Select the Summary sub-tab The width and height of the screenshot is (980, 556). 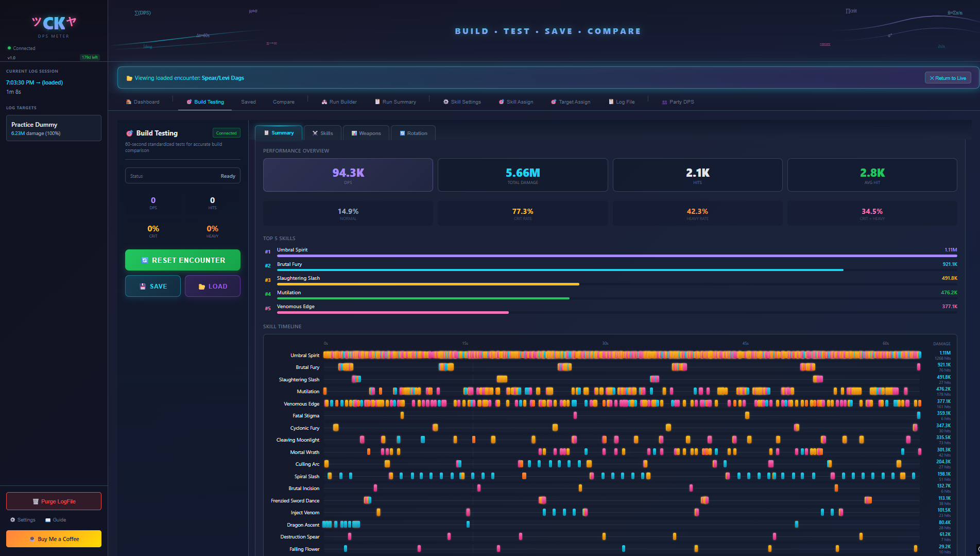click(279, 133)
